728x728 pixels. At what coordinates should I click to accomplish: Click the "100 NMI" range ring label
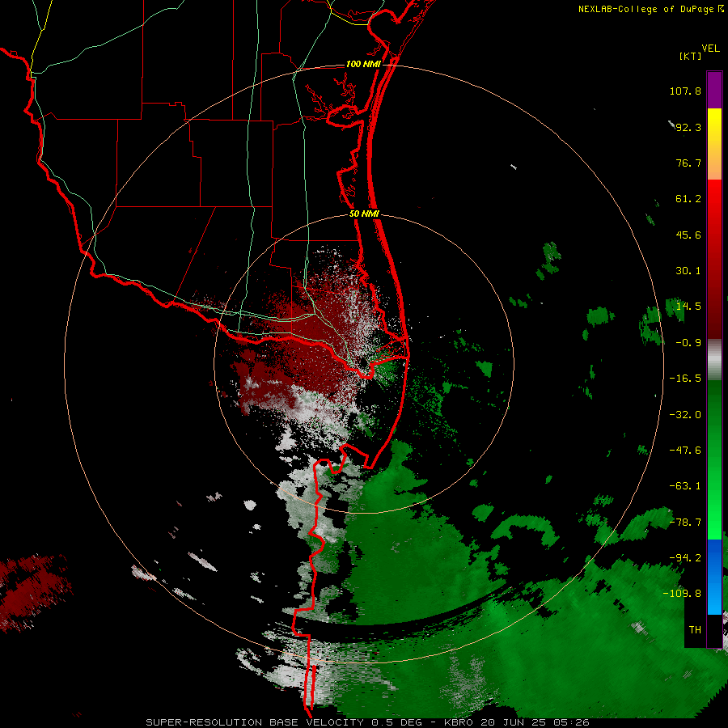point(363,64)
